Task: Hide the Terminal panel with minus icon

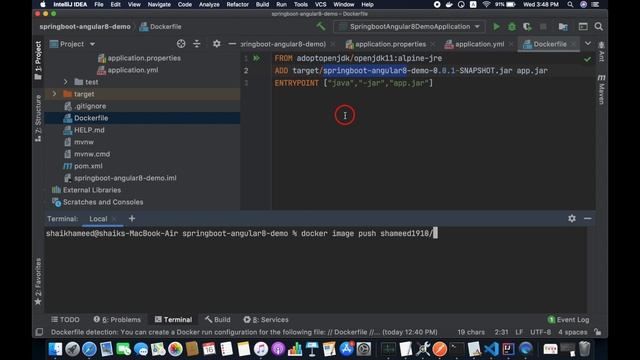Action: 587,218
